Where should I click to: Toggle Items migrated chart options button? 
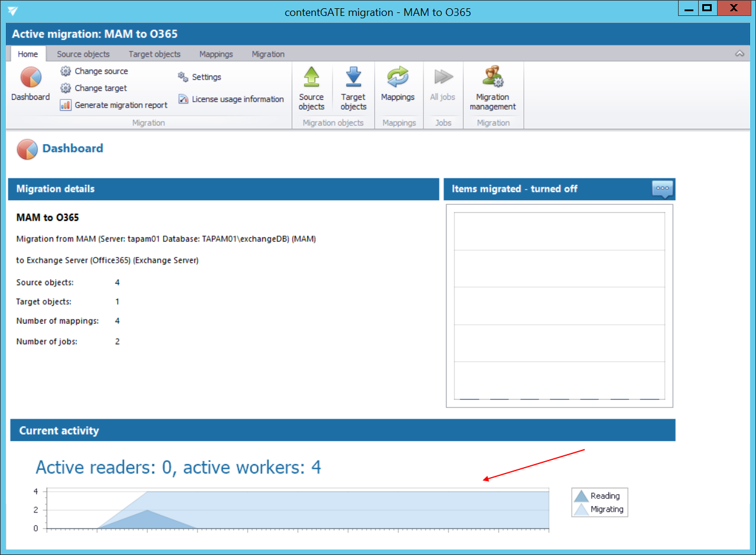[x=662, y=189]
